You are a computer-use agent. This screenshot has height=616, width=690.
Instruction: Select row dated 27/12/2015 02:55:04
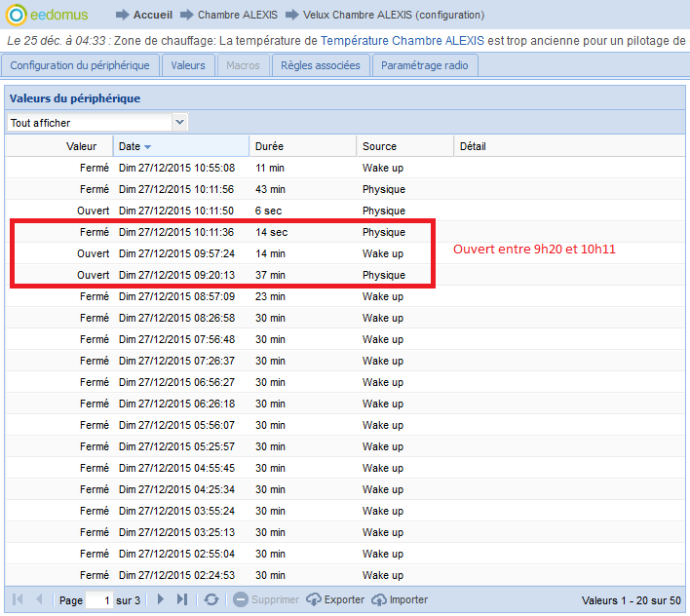click(x=345, y=554)
